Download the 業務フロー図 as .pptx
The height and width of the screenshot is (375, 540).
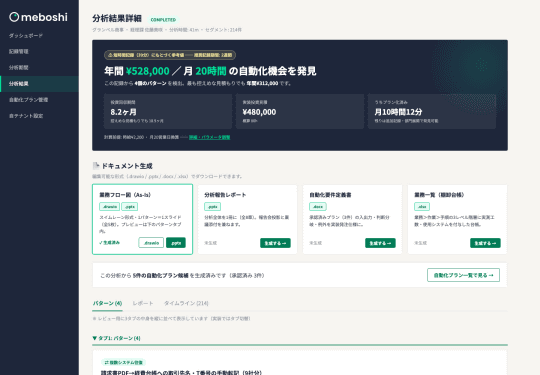click(x=176, y=243)
